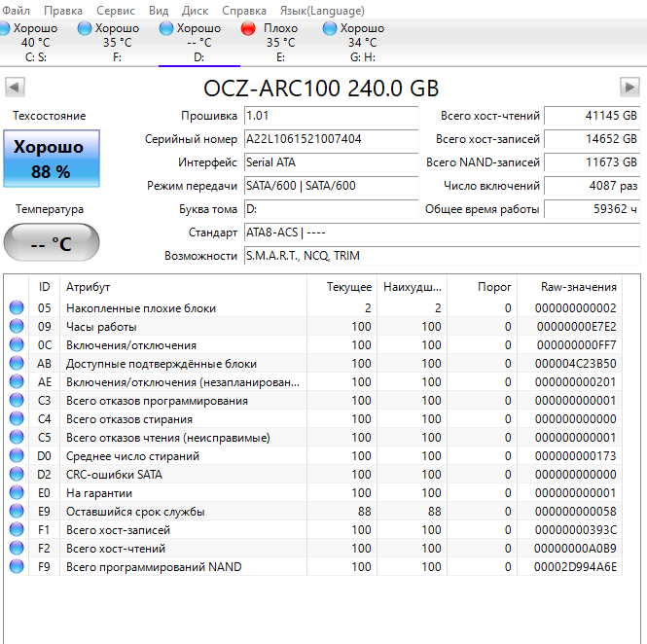647x644 pixels.
Task: Click status icon for attribute F1
Action: click(17, 530)
